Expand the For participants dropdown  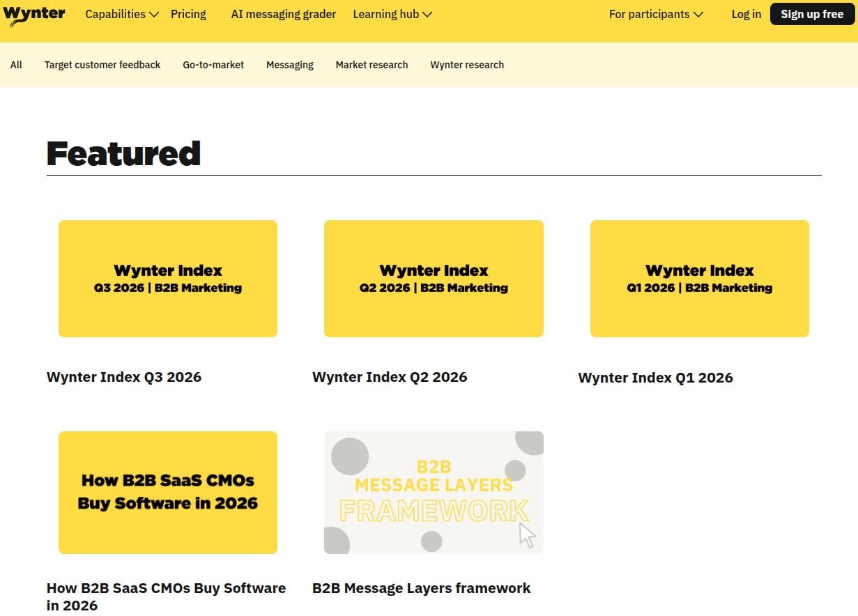click(x=656, y=14)
